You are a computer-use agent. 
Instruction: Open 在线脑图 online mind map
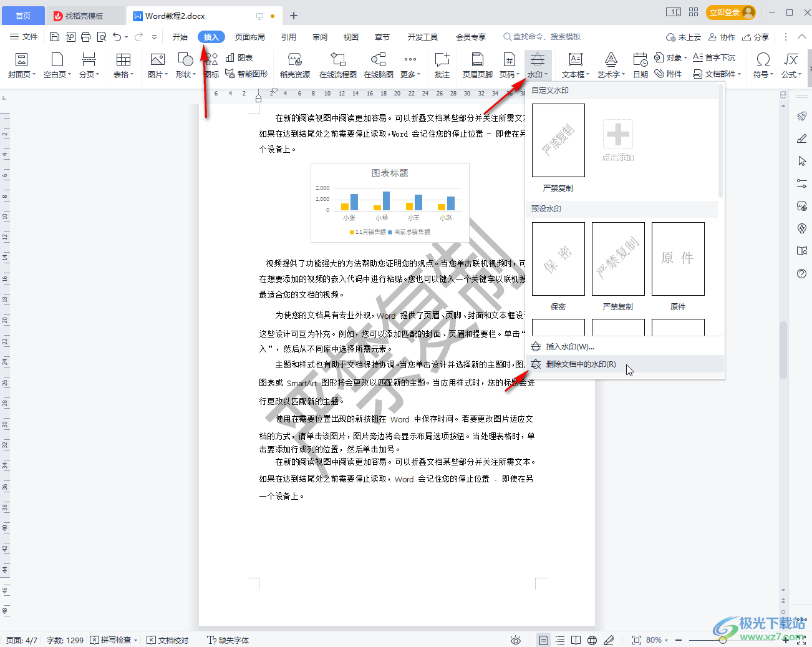pos(379,66)
